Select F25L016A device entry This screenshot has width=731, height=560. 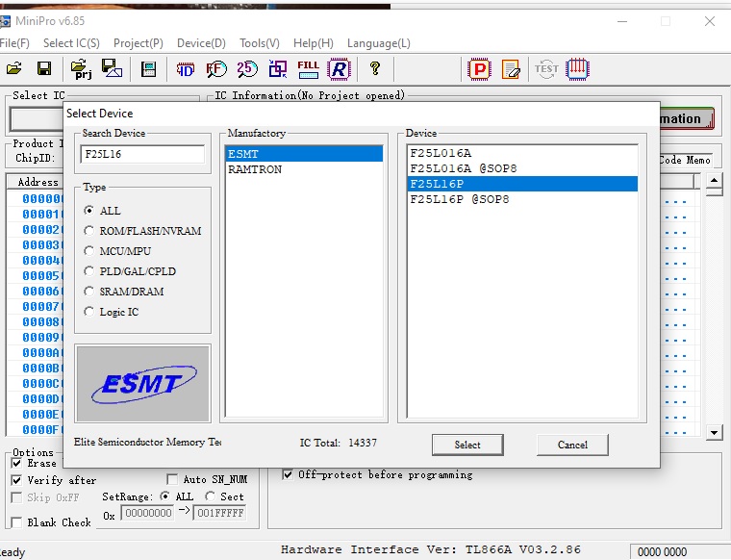522,153
